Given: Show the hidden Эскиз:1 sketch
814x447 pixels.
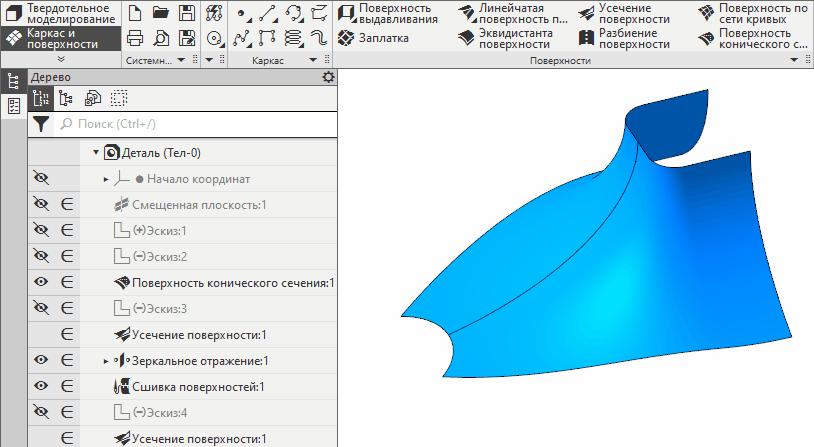Looking at the screenshot, I should point(41,231).
